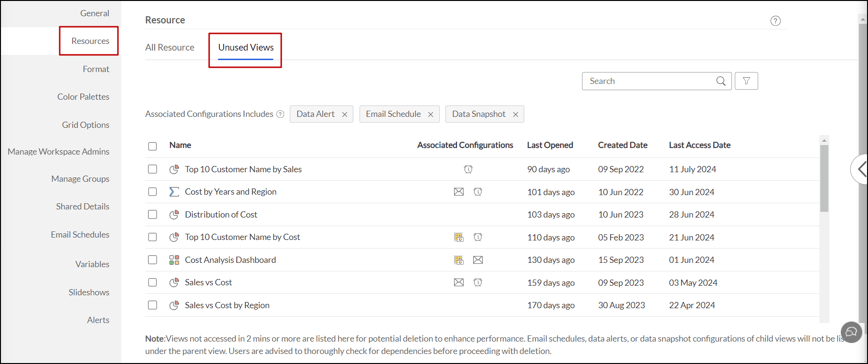Image resolution: width=868 pixels, height=364 pixels.
Task: Click the data snapshot icon for Cost Analysis Dashboard
Action: pyautogui.click(x=459, y=260)
